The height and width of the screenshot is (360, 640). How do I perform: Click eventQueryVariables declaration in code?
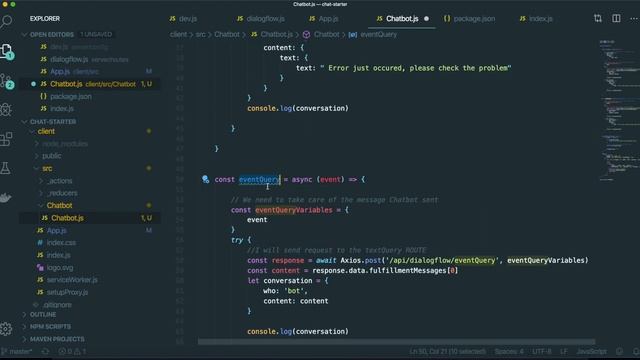tap(293, 210)
